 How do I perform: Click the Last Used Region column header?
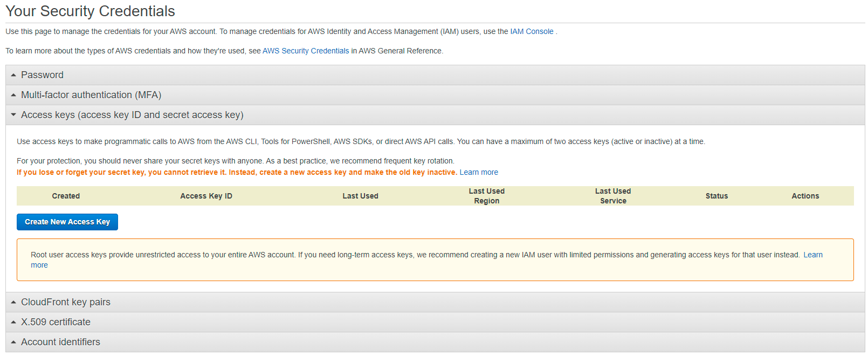click(487, 196)
